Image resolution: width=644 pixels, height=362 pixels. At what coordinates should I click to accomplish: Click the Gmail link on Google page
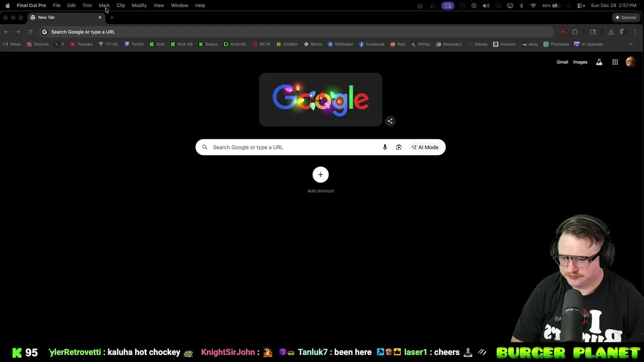click(562, 62)
